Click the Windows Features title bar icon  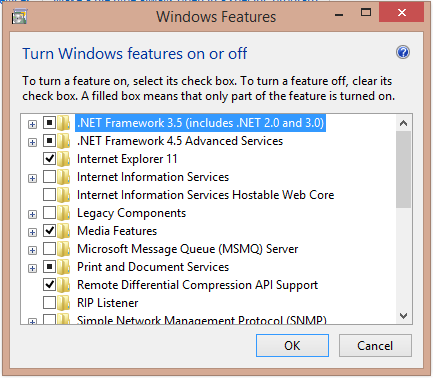tap(19, 17)
